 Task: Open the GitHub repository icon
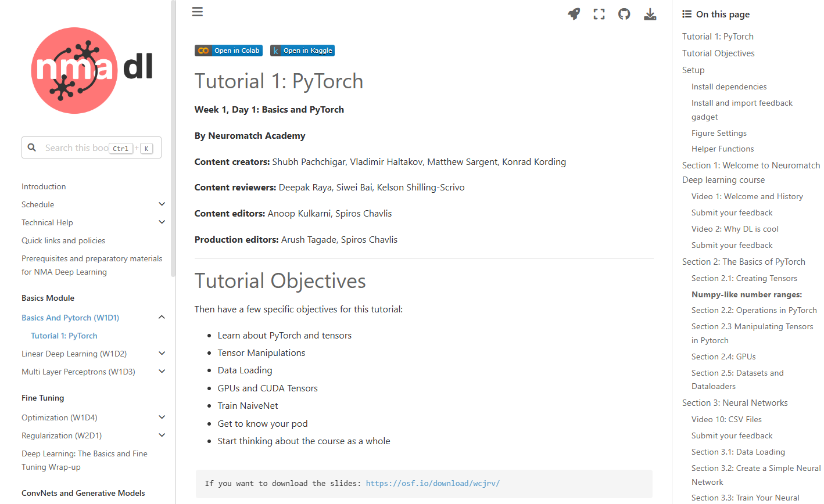coord(624,14)
